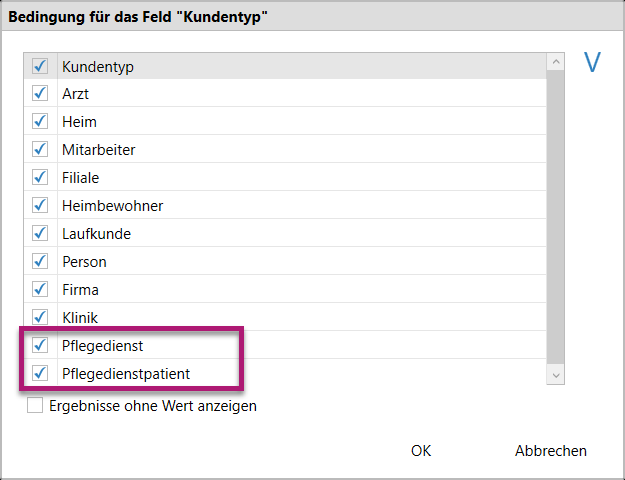Deselect the Mitarbeiter checkbox
The width and height of the screenshot is (625, 480).
click(41, 150)
